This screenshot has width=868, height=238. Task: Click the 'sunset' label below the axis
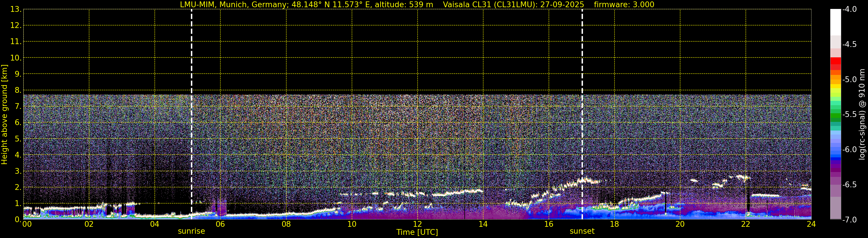coord(582,231)
